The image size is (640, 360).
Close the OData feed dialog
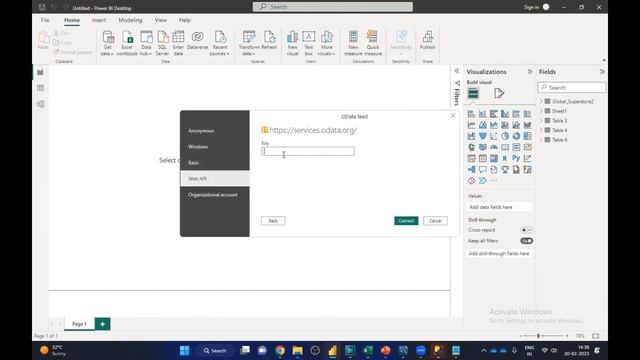[453, 116]
